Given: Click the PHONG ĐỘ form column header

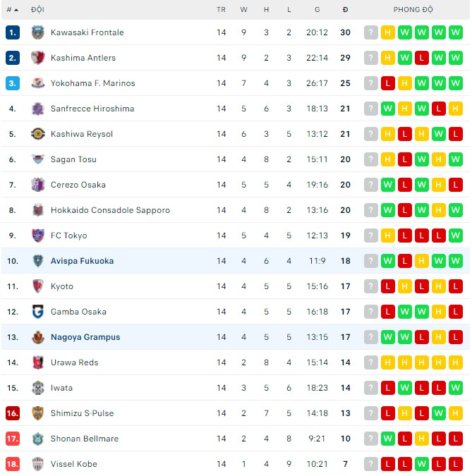Looking at the screenshot, I should tap(413, 10).
